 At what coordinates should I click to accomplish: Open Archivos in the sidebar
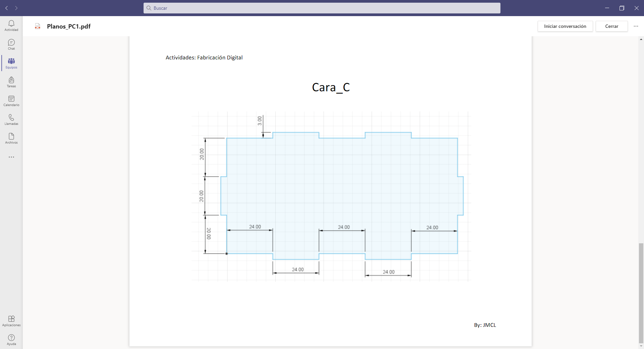pyautogui.click(x=11, y=138)
